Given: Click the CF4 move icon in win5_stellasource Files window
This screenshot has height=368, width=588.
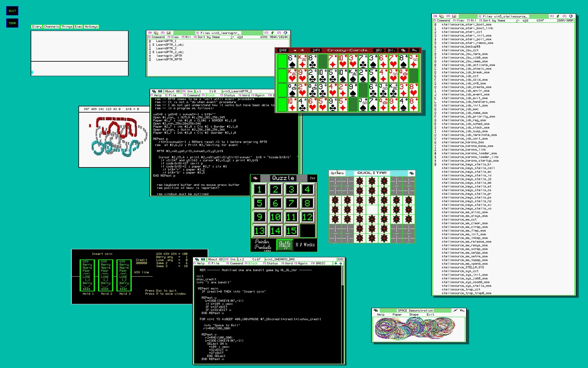Looking at the screenshot, I should [441, 16].
